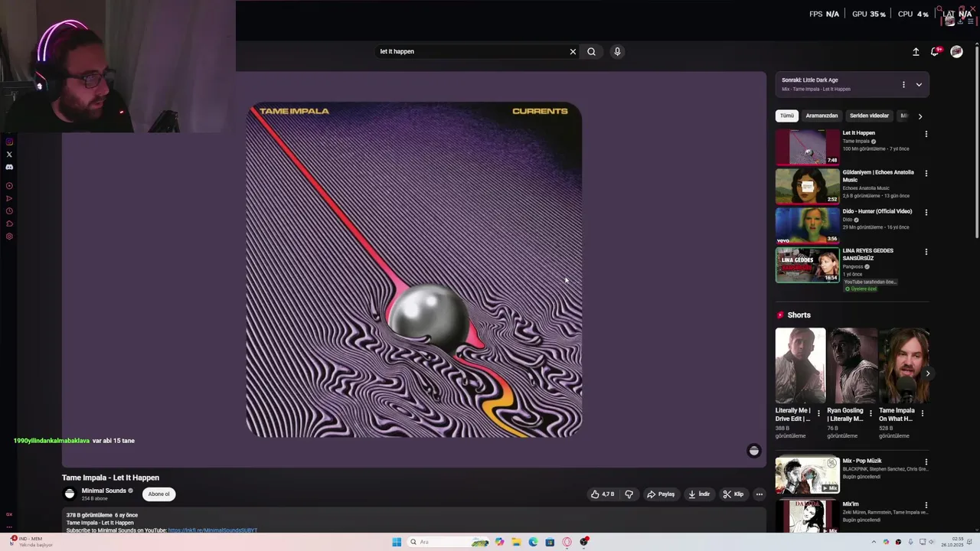Click the İndir download button
The width and height of the screenshot is (980, 551).
[699, 494]
